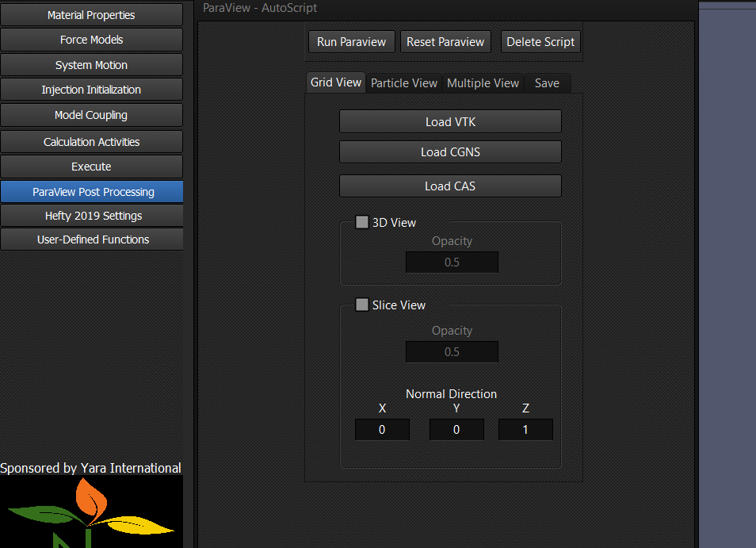Screen dimensions: 756x548
Task: Click 'Sponsored by Yara International' text
Action: tap(90, 468)
